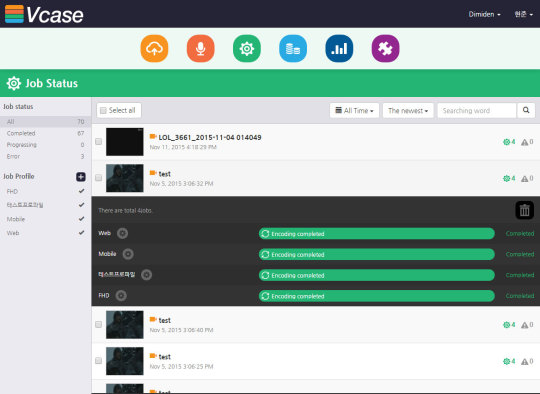Check the LOL_3661_2015-11-04 row checkbox

point(98,142)
